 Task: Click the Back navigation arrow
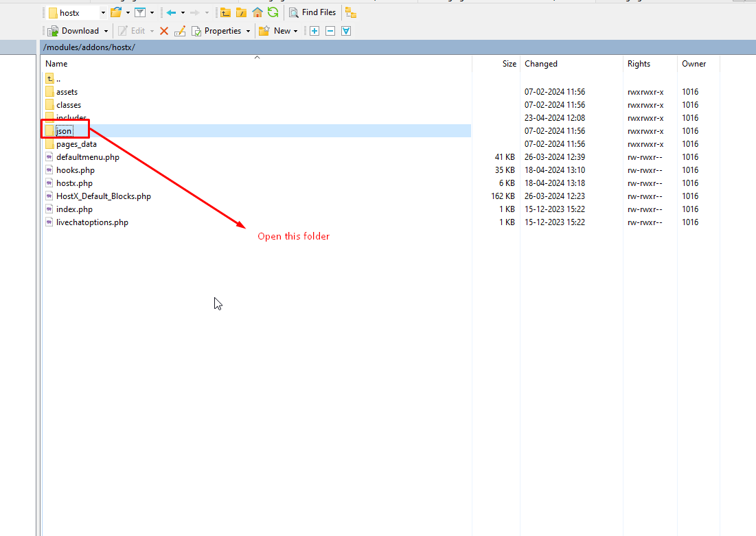click(x=172, y=12)
